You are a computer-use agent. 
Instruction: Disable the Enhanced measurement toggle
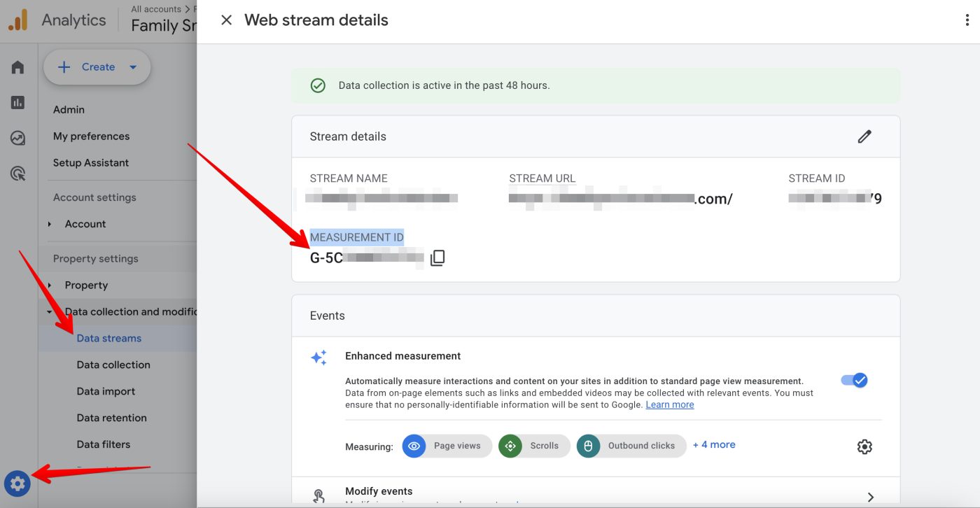click(x=854, y=380)
